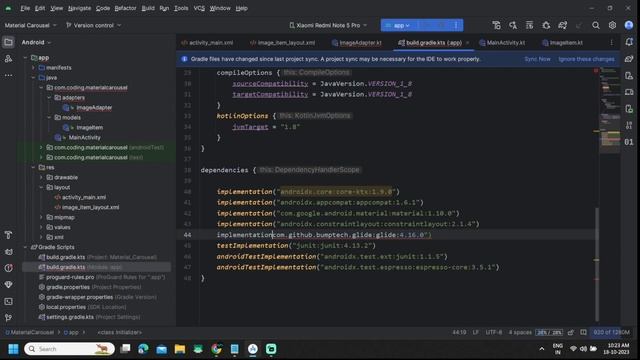Close build.gradle.kts (app) tab
This screenshot has height=360, width=640.
tap(467, 42)
